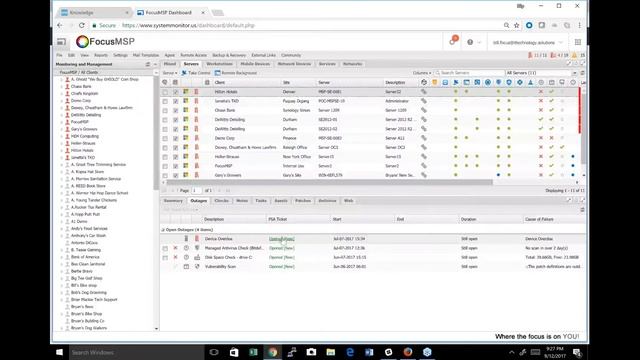
Task: Click the apps grid icon at top right
Action: 578,42
